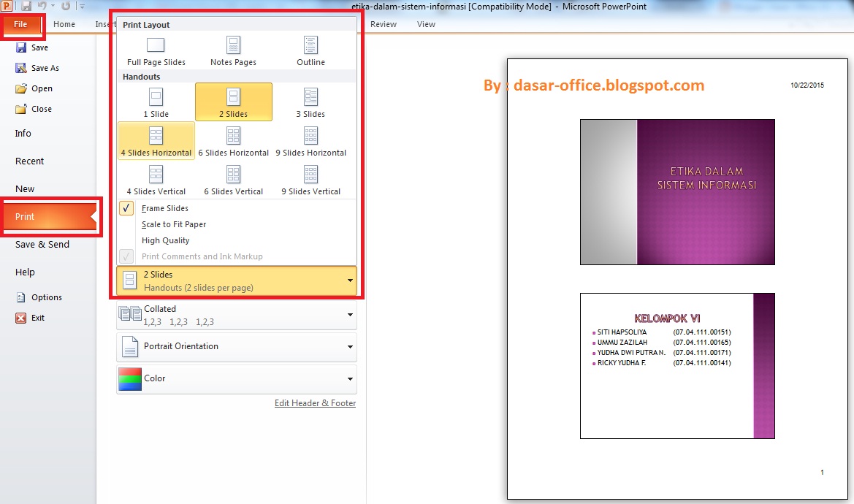Open PowerPoint Options from backstage menu
854x504 pixels.
tap(39, 297)
